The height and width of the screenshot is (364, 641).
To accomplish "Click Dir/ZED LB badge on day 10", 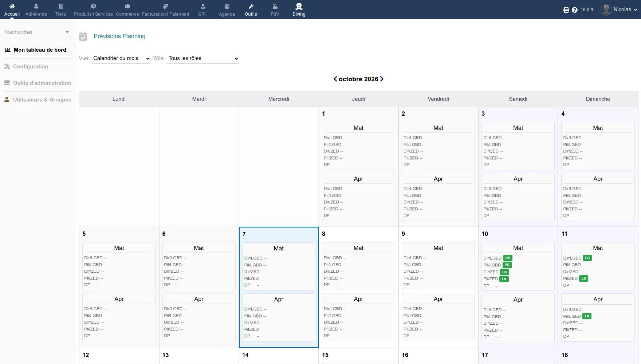I will (x=504, y=272).
